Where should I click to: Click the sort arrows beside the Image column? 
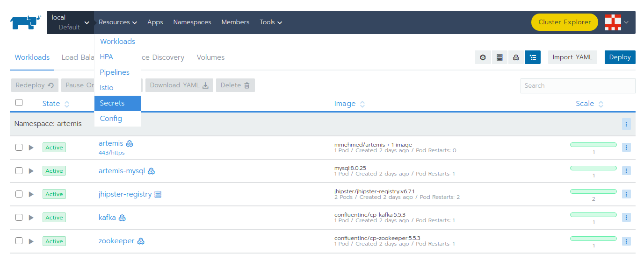362,104
